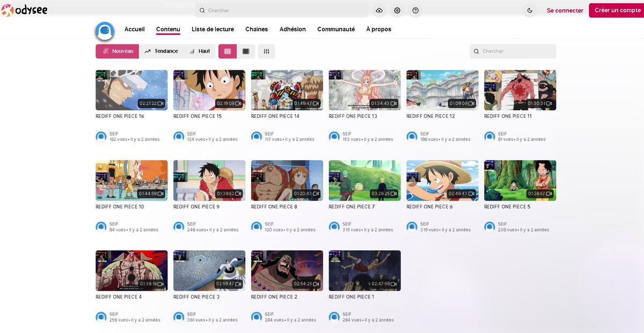Sort content by Tendance
The width and height of the screenshot is (644, 333).
tap(161, 51)
